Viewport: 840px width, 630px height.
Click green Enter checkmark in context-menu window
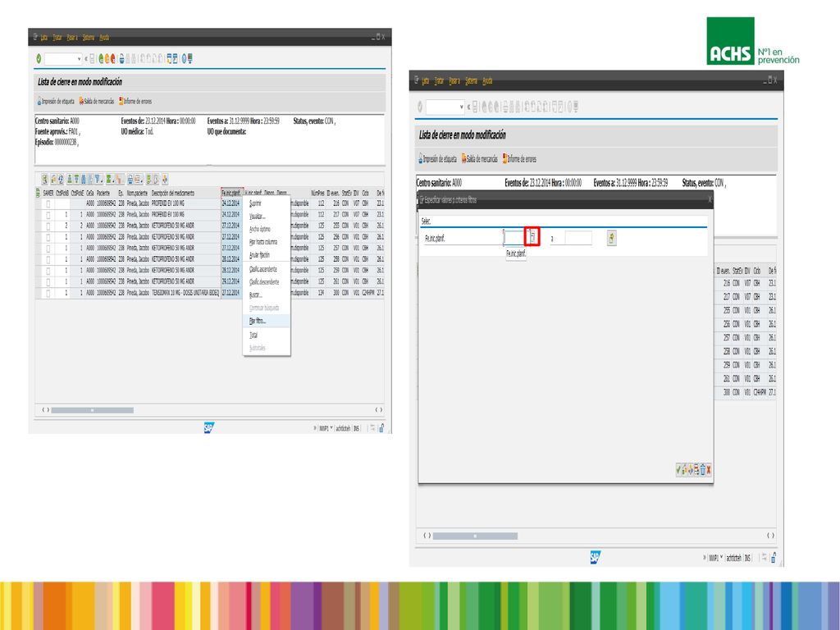click(39, 58)
